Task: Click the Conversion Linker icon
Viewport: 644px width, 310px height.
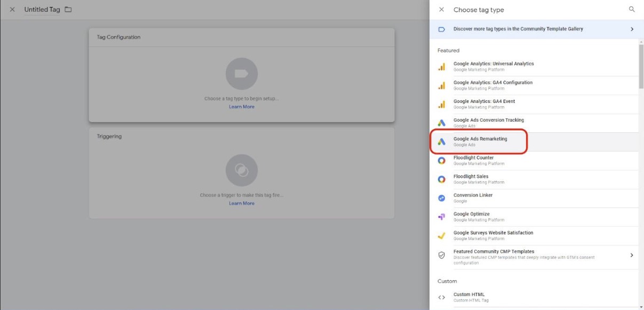Action: coord(441,198)
